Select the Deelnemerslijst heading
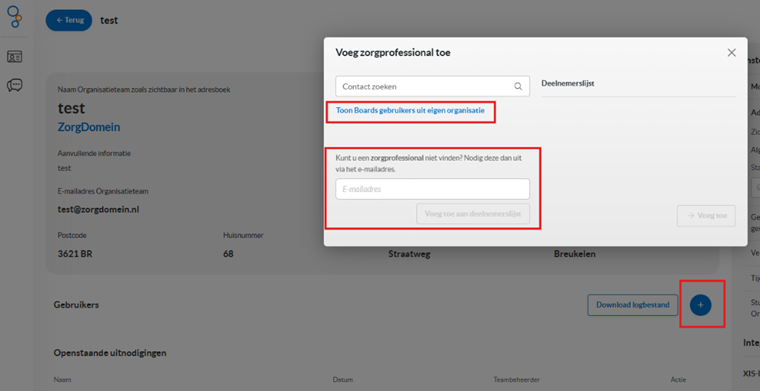The height and width of the screenshot is (391, 760). click(568, 83)
